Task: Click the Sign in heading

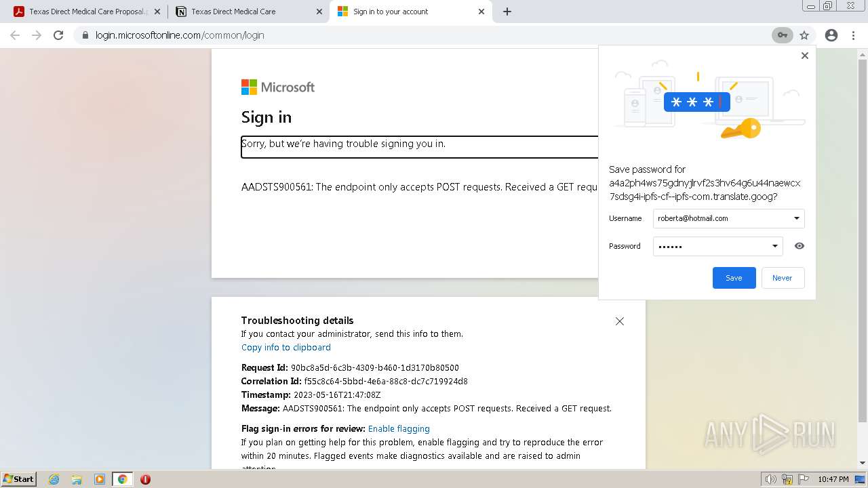Action: (267, 117)
